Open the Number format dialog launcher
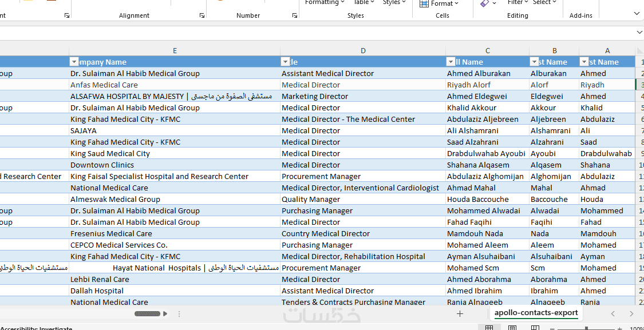Screen dimensions: 644x330 [x=294, y=15]
